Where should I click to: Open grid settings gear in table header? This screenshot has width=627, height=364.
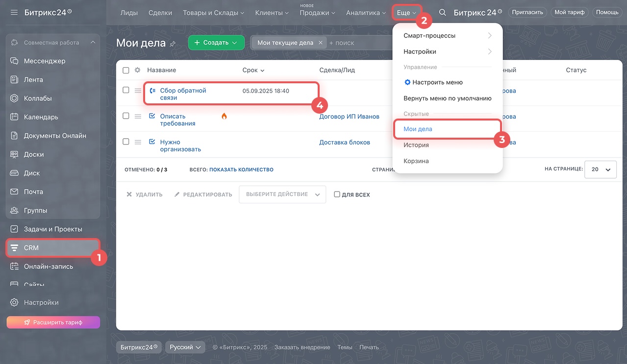(x=137, y=70)
